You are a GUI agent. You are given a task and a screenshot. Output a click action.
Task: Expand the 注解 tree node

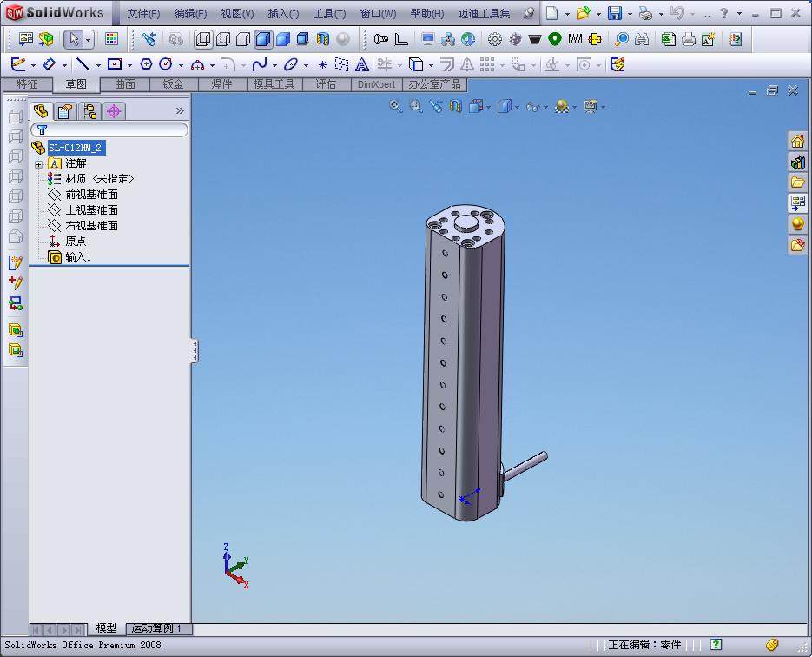[x=39, y=164]
